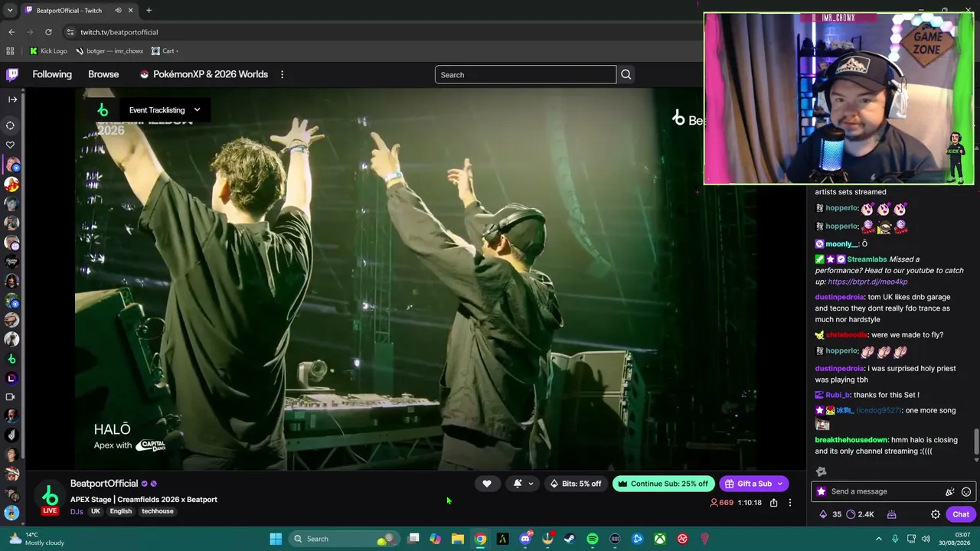View site information icon in address bar
Image resolution: width=980 pixels, height=551 pixels.
(70, 32)
